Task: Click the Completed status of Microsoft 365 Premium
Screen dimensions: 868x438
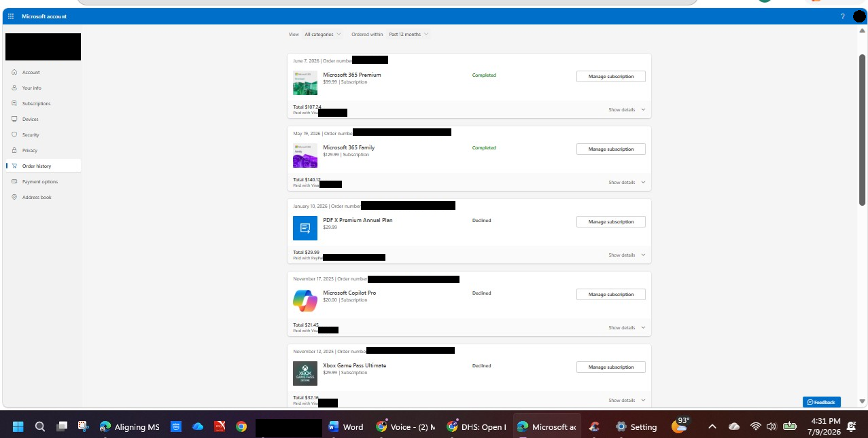Action: click(484, 75)
